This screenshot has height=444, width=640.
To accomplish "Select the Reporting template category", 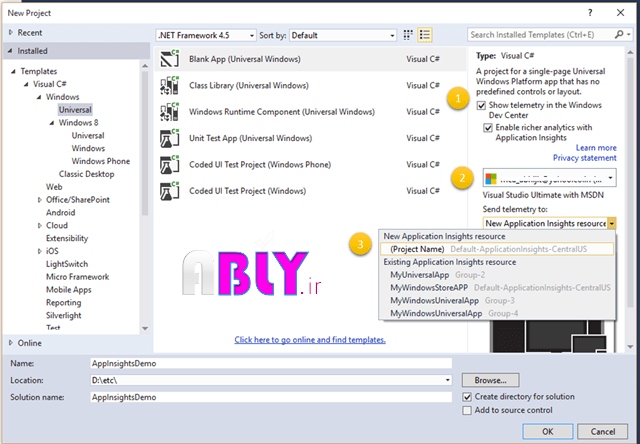I will [x=63, y=302].
